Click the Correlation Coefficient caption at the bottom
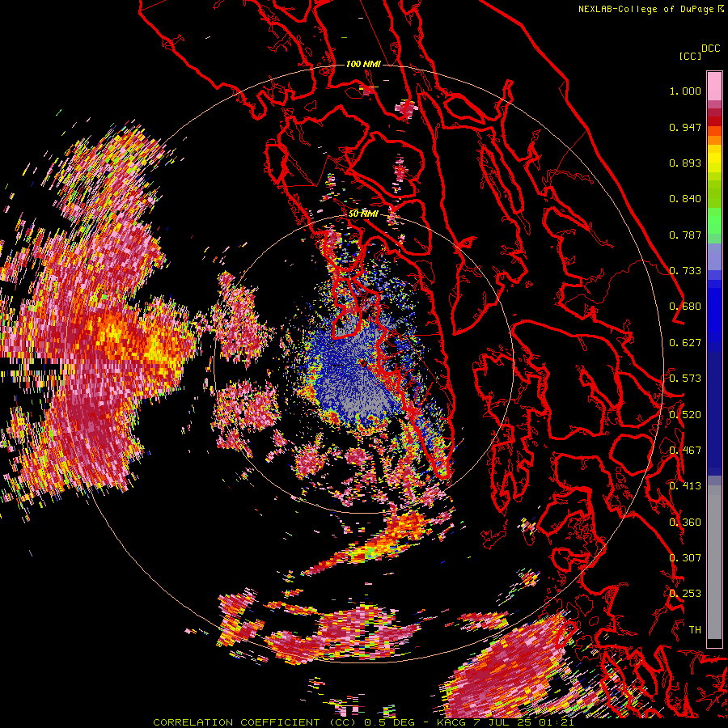The width and height of the screenshot is (728, 728). [363, 722]
